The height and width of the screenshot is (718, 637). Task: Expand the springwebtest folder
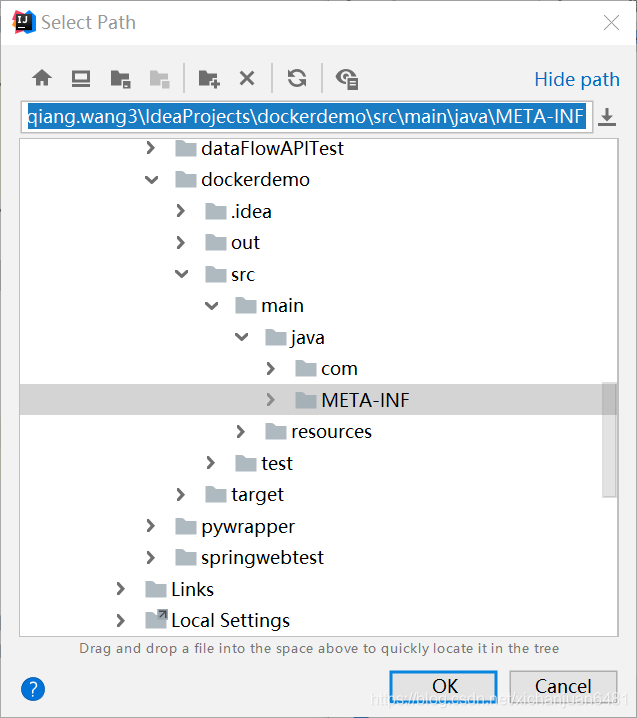pos(150,557)
